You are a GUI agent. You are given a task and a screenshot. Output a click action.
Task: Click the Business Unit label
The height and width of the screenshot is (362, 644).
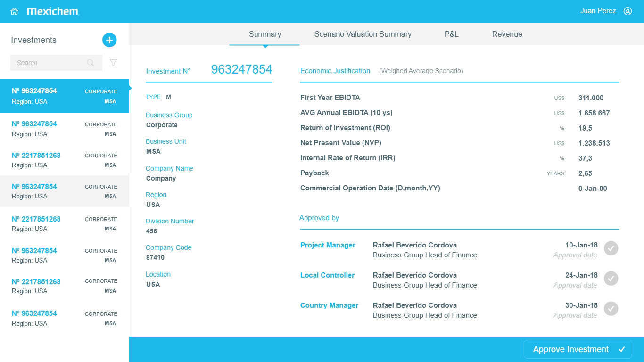[166, 141]
